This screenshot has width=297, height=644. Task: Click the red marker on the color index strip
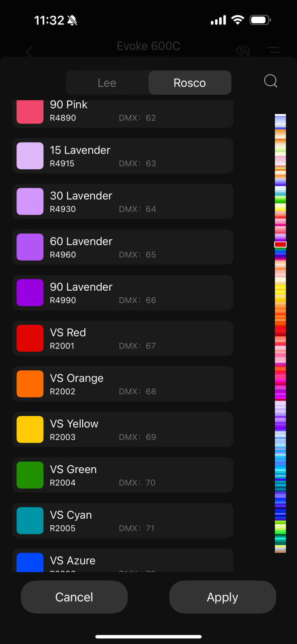click(x=280, y=245)
